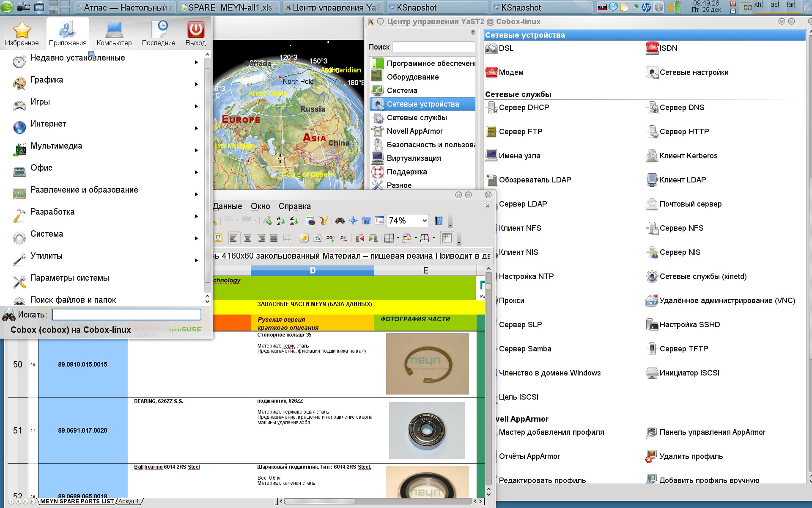This screenshot has height=508, width=812.
Task: Select Сетевые службы category in YaST
Action: click(417, 118)
